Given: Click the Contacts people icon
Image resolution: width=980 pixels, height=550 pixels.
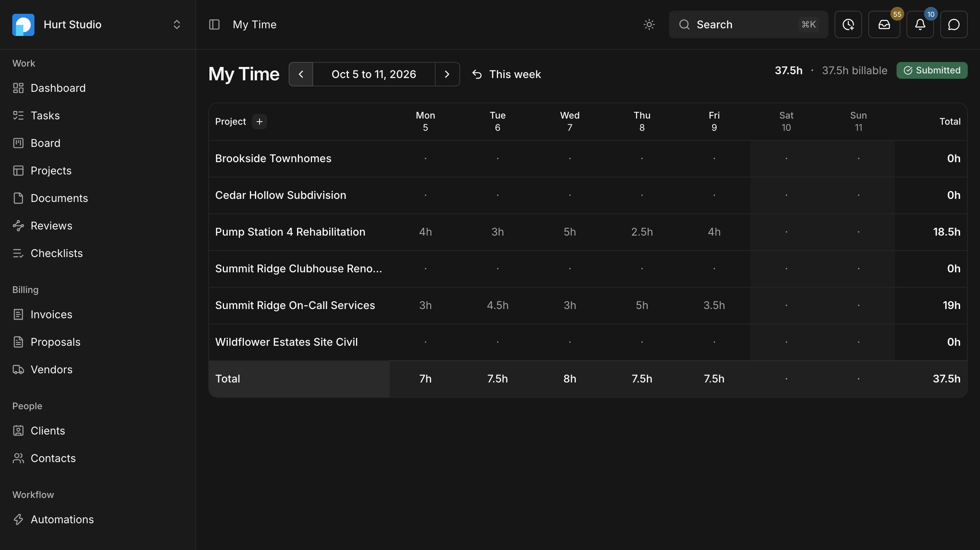Looking at the screenshot, I should click(18, 458).
